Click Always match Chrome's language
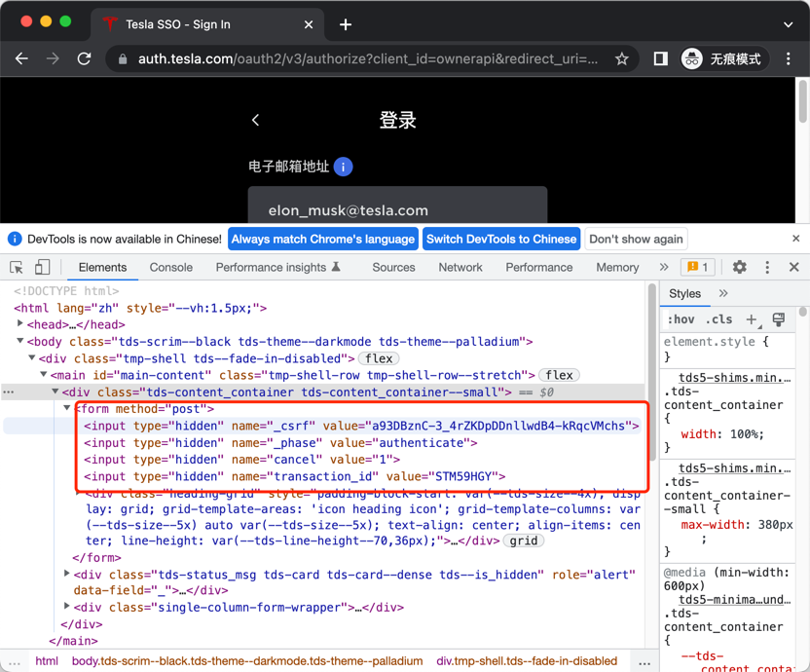 (323, 239)
